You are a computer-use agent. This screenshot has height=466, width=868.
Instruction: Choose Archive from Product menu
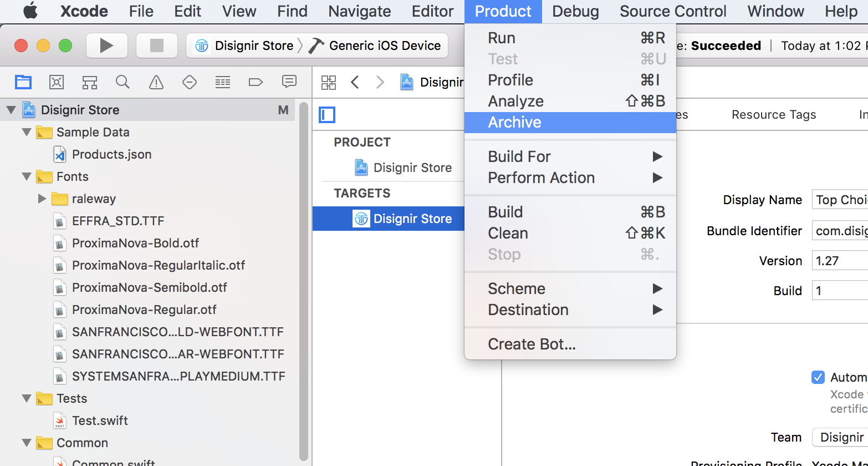(x=570, y=122)
